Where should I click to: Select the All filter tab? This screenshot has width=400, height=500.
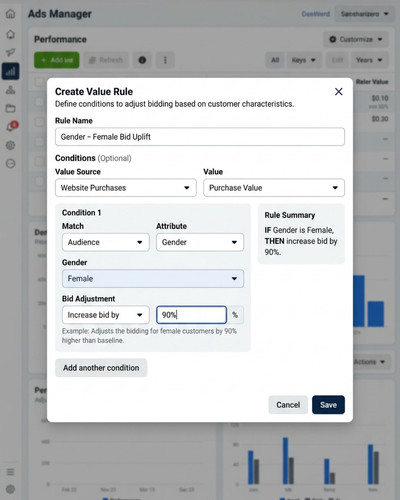[x=275, y=60]
